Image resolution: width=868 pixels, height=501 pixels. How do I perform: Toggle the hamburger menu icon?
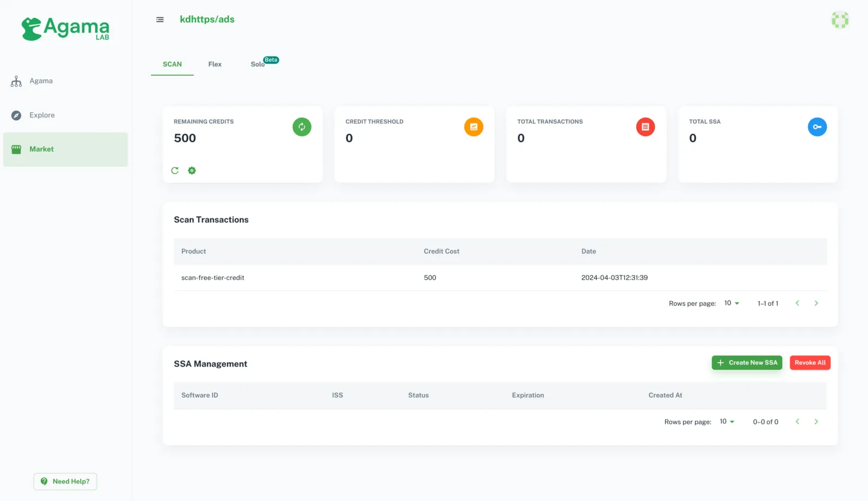point(160,20)
